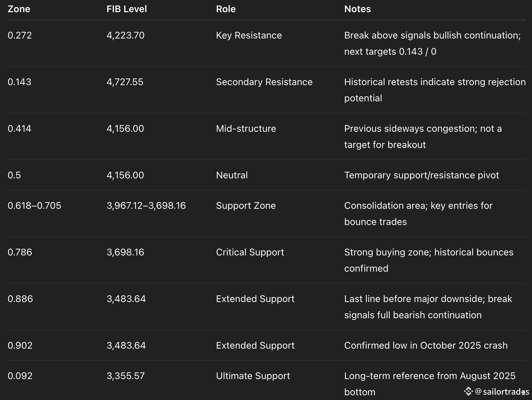Select the 4,727.55 FIB level value
The height and width of the screenshot is (400, 532).
pyautogui.click(x=125, y=82)
